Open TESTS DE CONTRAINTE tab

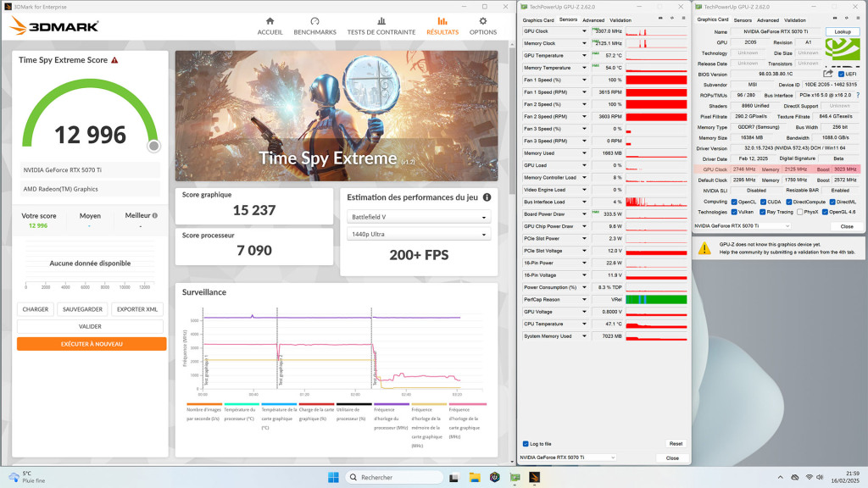coord(381,26)
